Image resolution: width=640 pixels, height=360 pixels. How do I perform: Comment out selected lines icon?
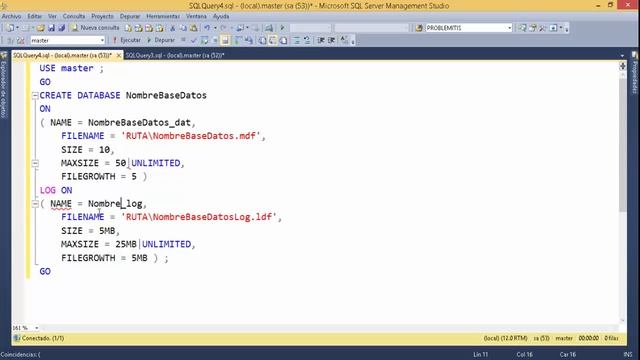pos(296,40)
